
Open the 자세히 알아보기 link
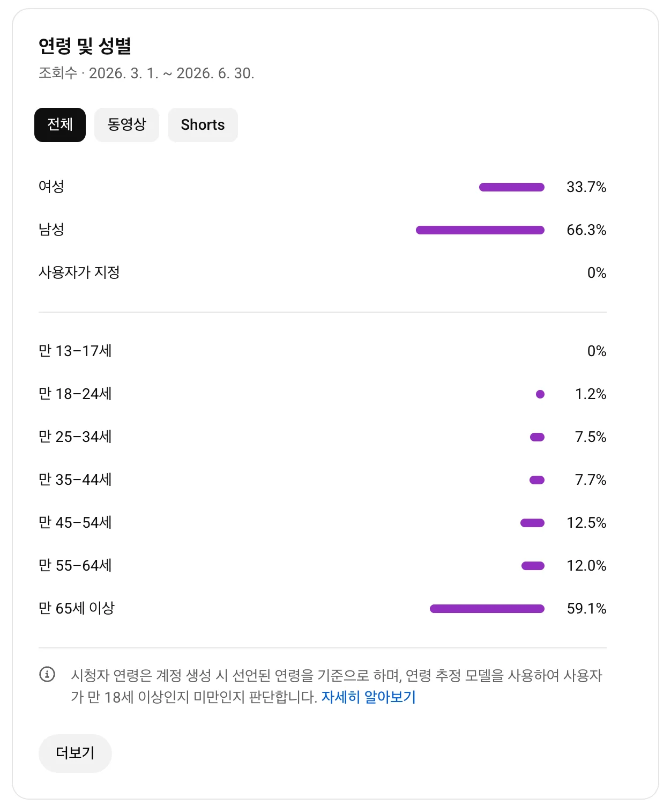[x=368, y=697]
